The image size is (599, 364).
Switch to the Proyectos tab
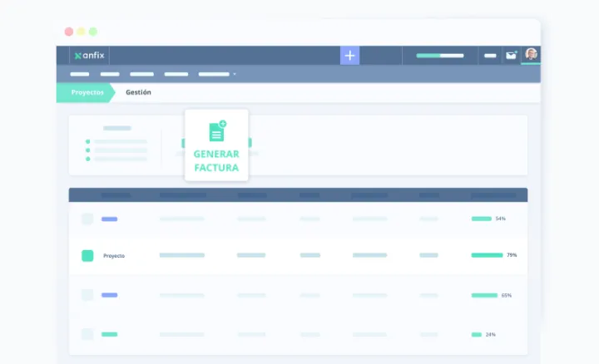tap(87, 92)
